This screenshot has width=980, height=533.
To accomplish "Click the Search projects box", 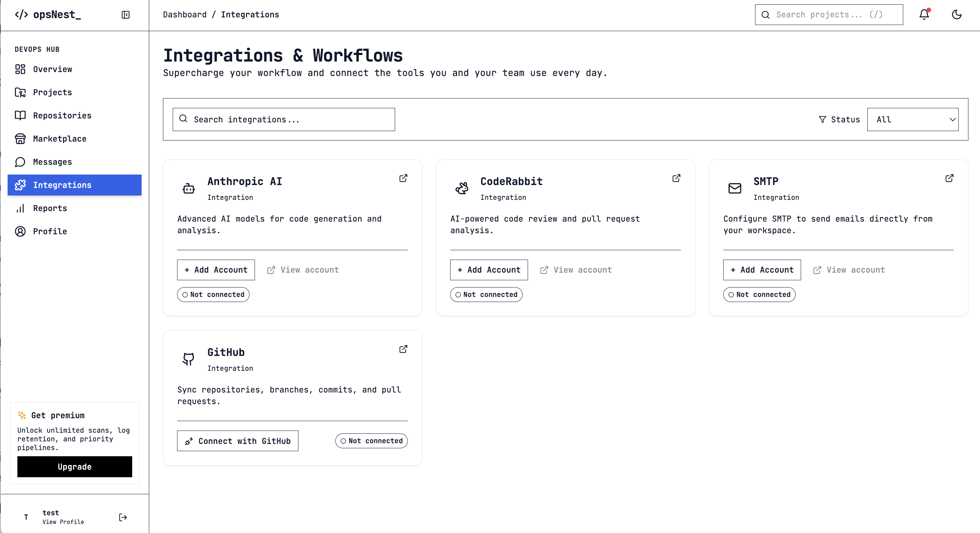I will (829, 14).
